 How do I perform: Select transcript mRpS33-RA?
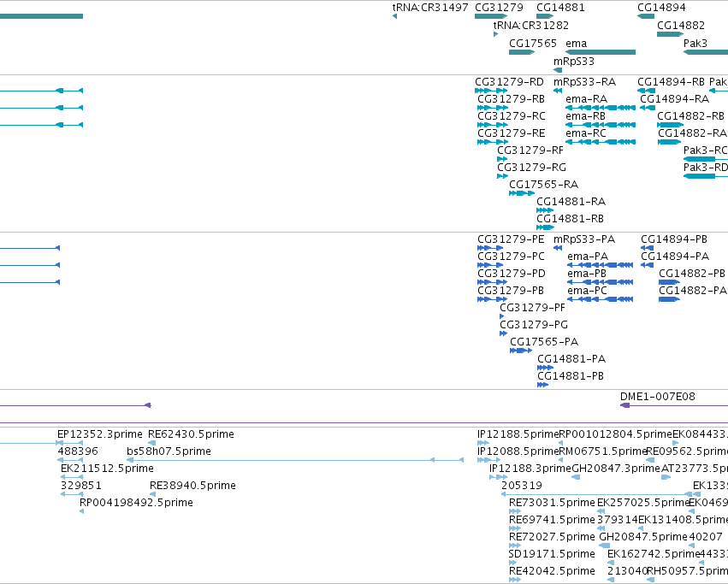tap(584, 82)
